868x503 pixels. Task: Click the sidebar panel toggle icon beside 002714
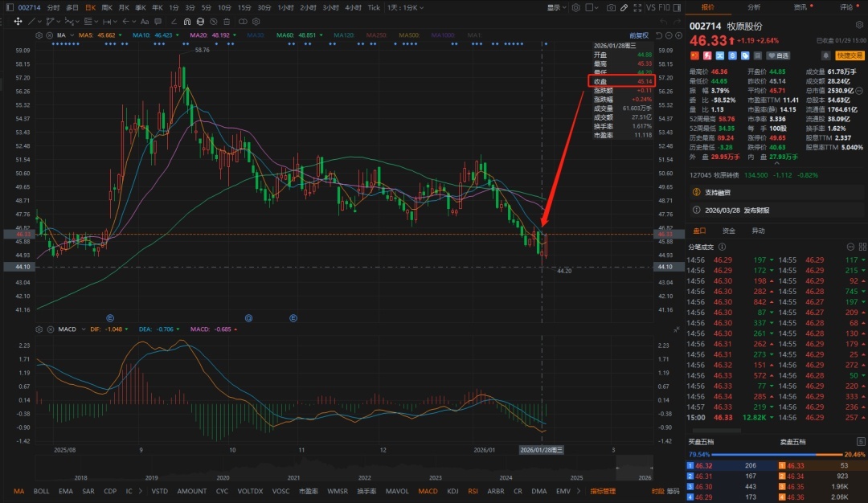coord(8,7)
